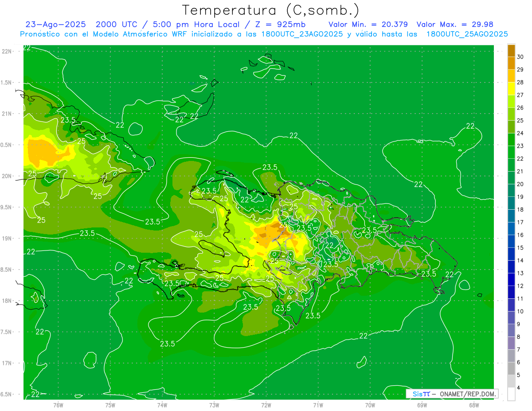
Task: Click the yellow legend band between 27 and 28
Action: tap(511, 89)
